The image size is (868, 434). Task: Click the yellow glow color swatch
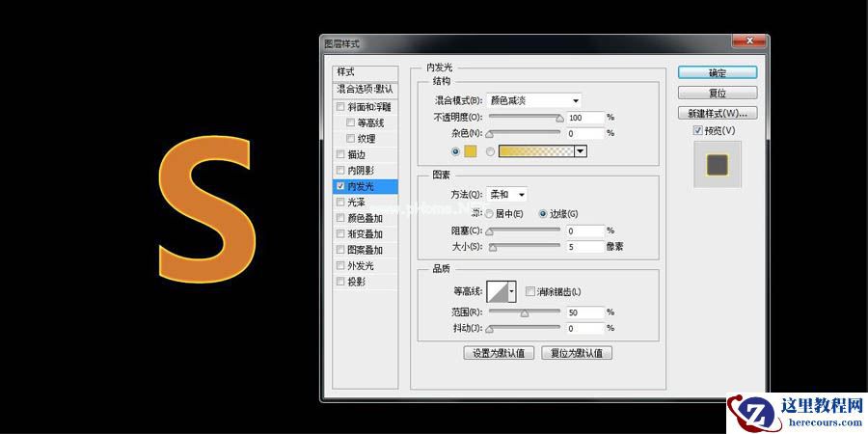pos(471,151)
